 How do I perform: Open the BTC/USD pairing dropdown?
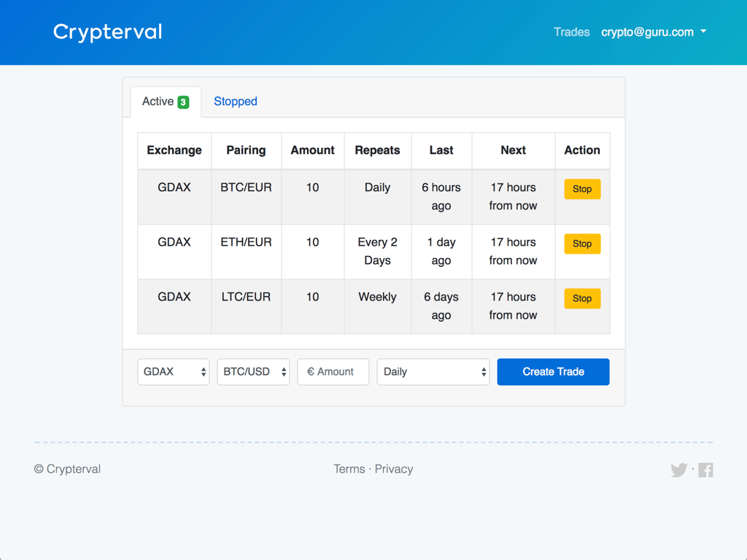[x=253, y=372]
